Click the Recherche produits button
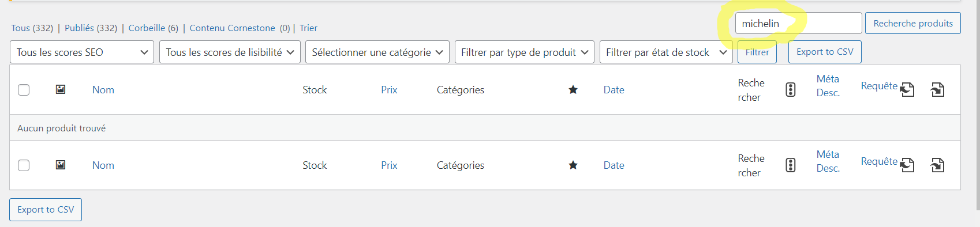980x227 pixels. [913, 23]
